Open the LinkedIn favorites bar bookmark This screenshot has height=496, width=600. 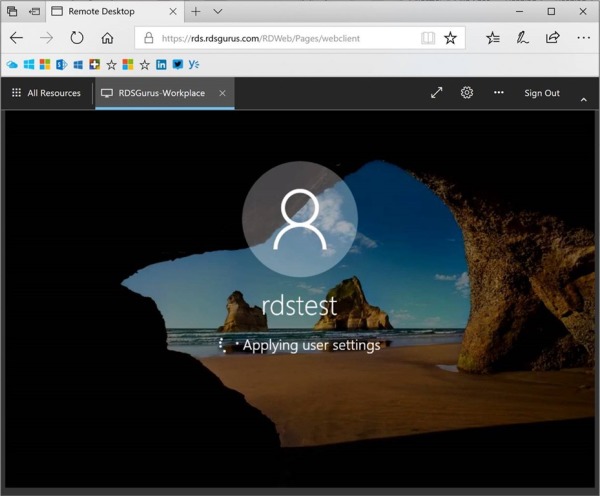(x=161, y=65)
